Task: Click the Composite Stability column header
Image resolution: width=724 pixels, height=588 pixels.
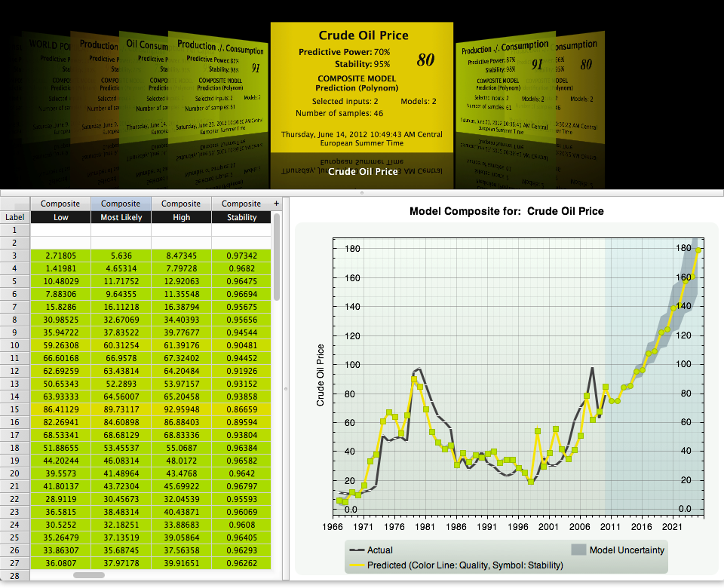Action: pos(241,204)
